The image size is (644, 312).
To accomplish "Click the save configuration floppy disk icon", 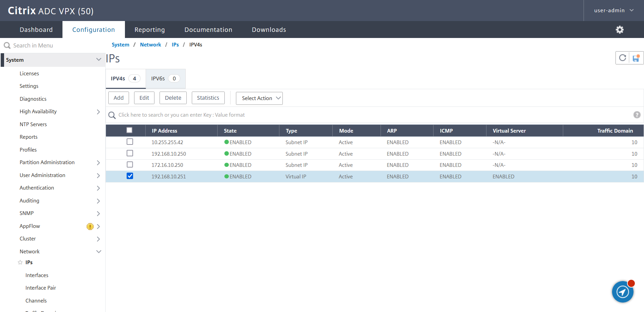I will 636,58.
